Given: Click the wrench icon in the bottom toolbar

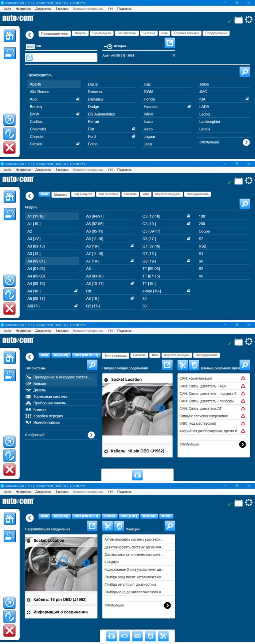Looking at the screenshot, I should pos(163,636).
